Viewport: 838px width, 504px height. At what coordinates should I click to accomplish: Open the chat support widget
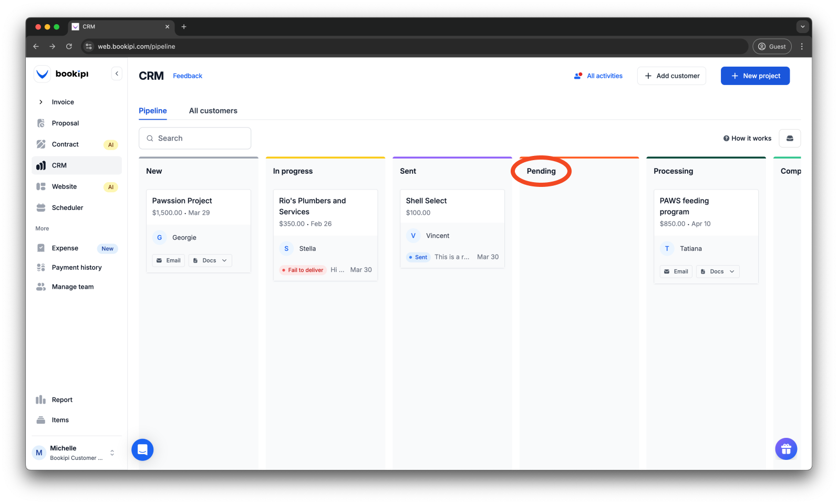pyautogui.click(x=142, y=450)
